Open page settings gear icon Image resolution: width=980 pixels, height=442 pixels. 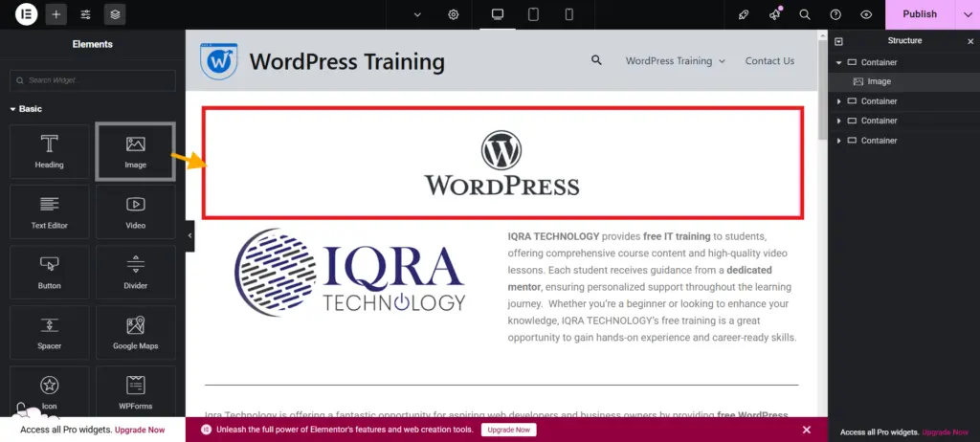(x=453, y=14)
